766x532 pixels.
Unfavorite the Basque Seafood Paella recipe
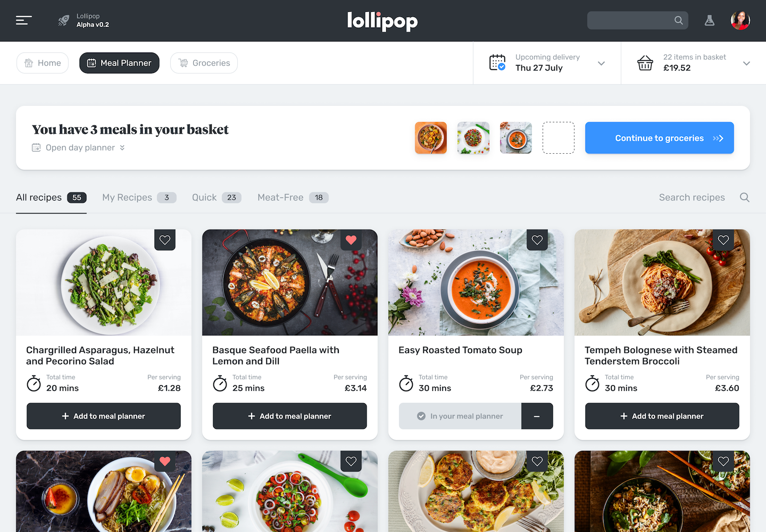[x=351, y=240]
